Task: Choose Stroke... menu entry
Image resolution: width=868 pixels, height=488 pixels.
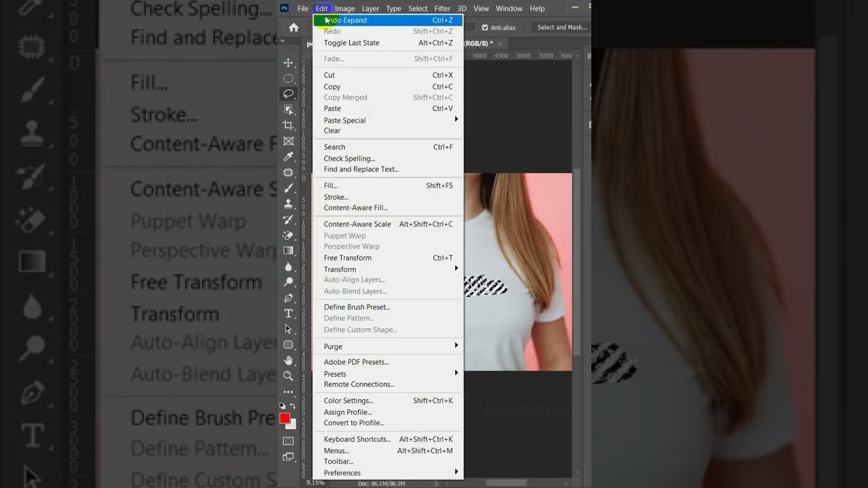Action: [388, 197]
